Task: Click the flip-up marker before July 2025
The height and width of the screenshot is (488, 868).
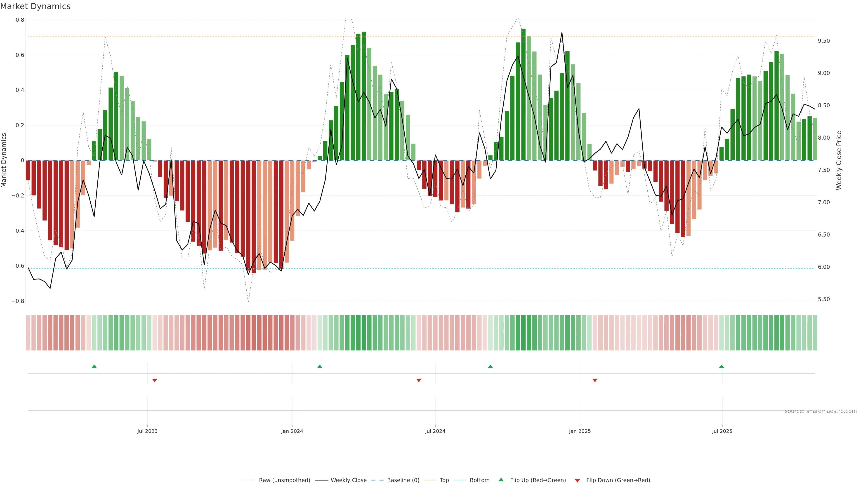Action: pyautogui.click(x=722, y=366)
